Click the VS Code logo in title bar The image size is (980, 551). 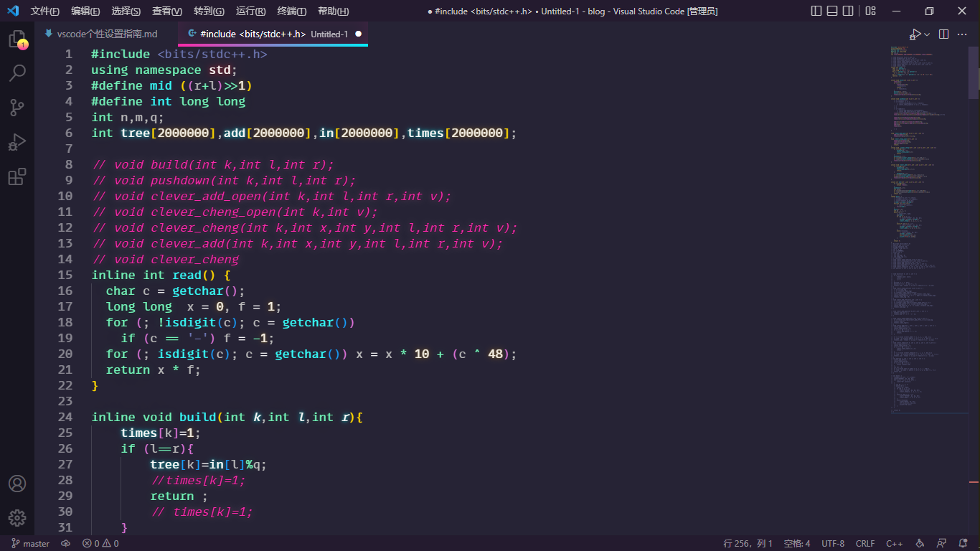coord(13,11)
